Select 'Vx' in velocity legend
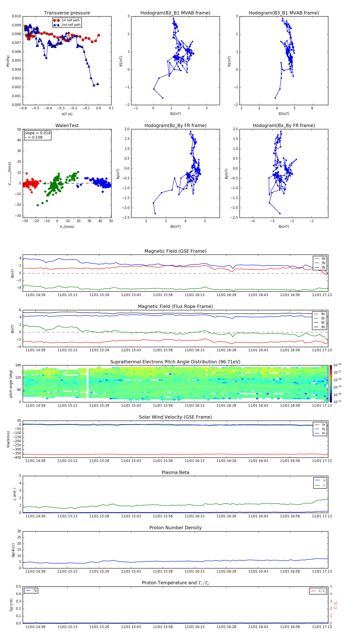This screenshot has height=644, width=351. (320, 424)
